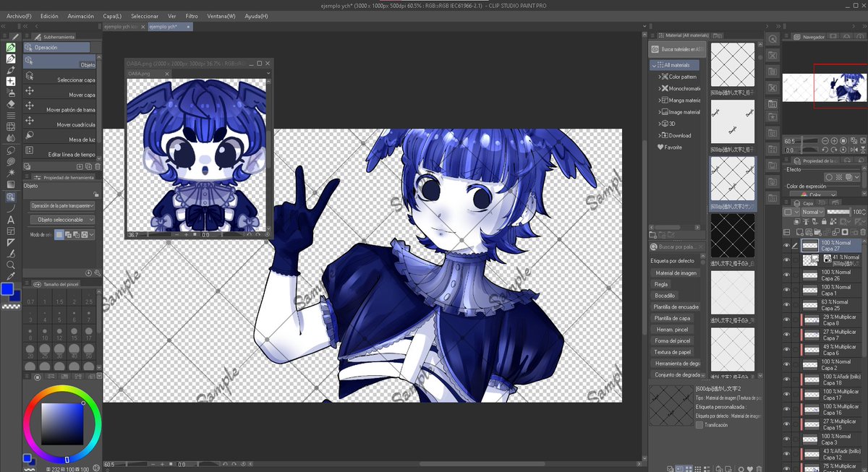Open the Animación menu

click(81, 15)
